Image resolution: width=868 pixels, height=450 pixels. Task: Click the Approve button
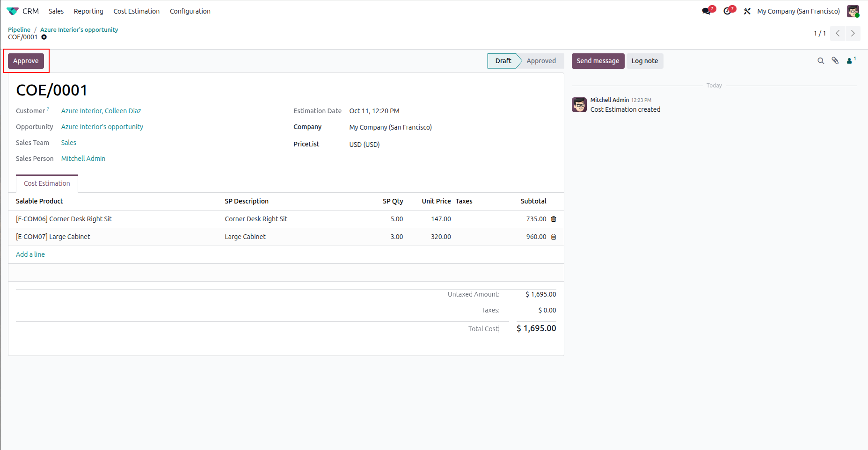(x=26, y=61)
